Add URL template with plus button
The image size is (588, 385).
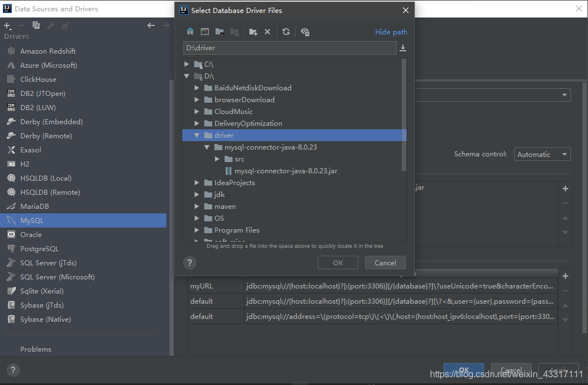tap(565, 276)
